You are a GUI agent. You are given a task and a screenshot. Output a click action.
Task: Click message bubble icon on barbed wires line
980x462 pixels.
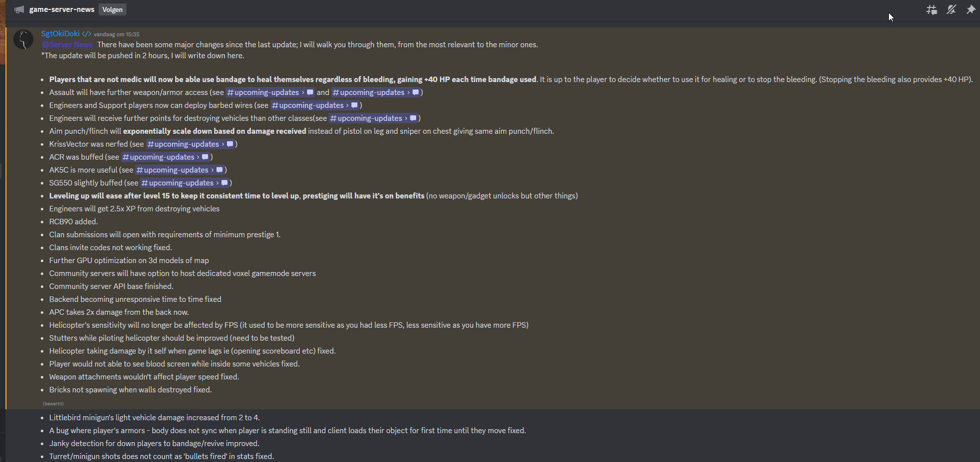point(354,105)
